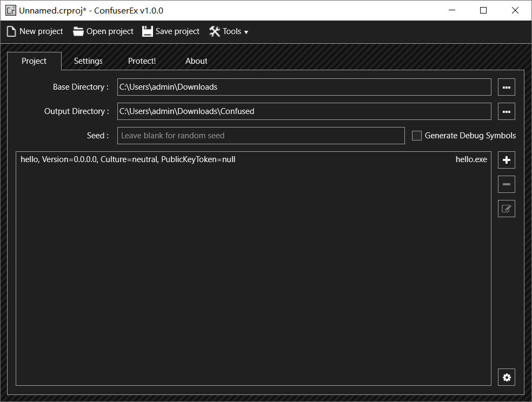Click the New project page icon
This screenshot has height=402, width=532.
click(11, 31)
